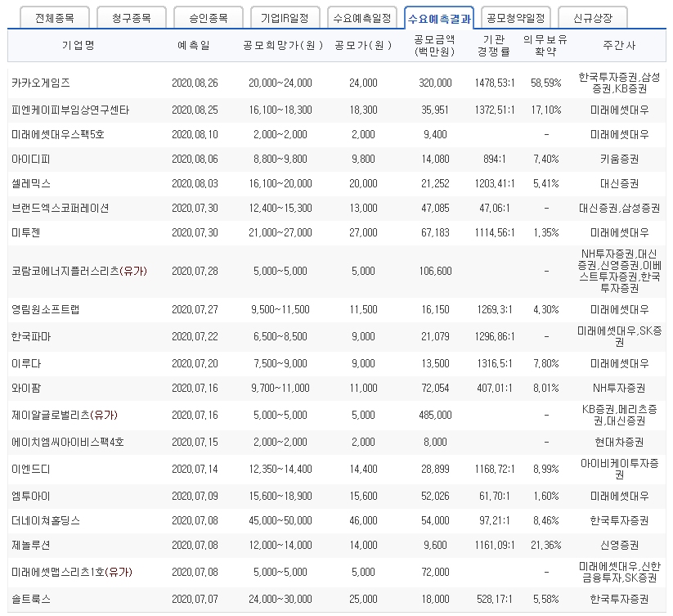Click competition ratio 61.70:1
Viewport: 673px width, 616px height.
point(495,497)
